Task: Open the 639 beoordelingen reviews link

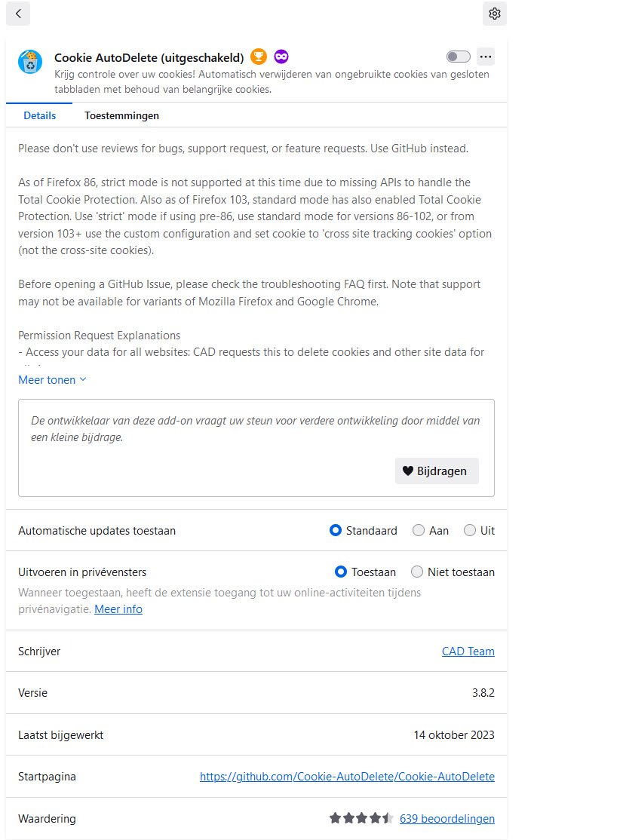Action: [x=447, y=819]
